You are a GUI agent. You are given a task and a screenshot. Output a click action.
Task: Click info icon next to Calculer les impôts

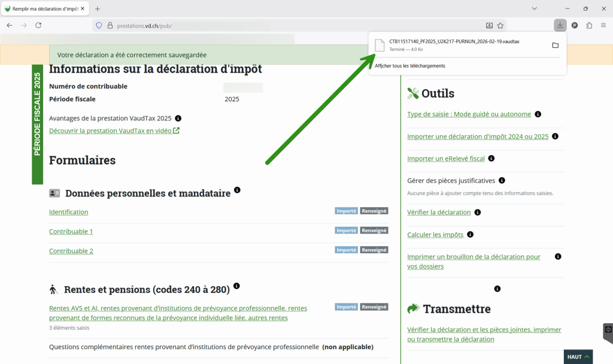click(x=470, y=235)
